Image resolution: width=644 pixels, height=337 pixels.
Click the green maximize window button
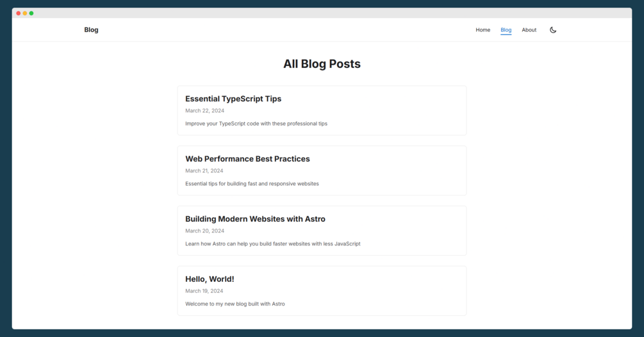tap(31, 13)
